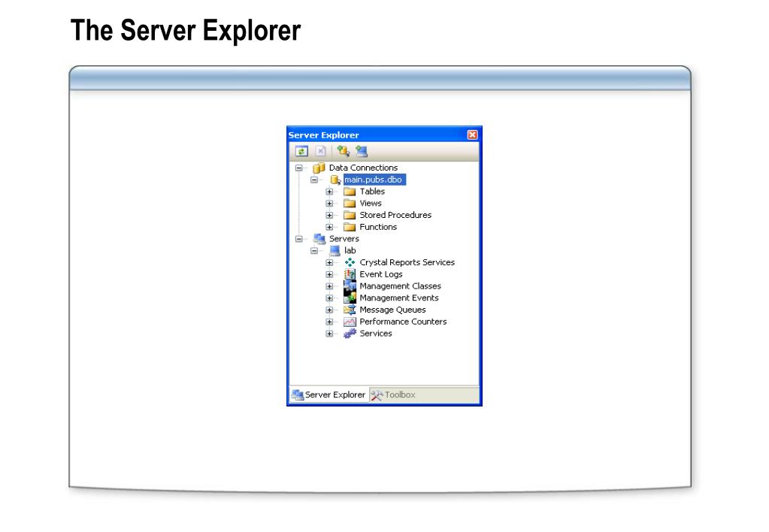Select the Tables label
Viewport: 769px width, 532px height.
pos(372,191)
